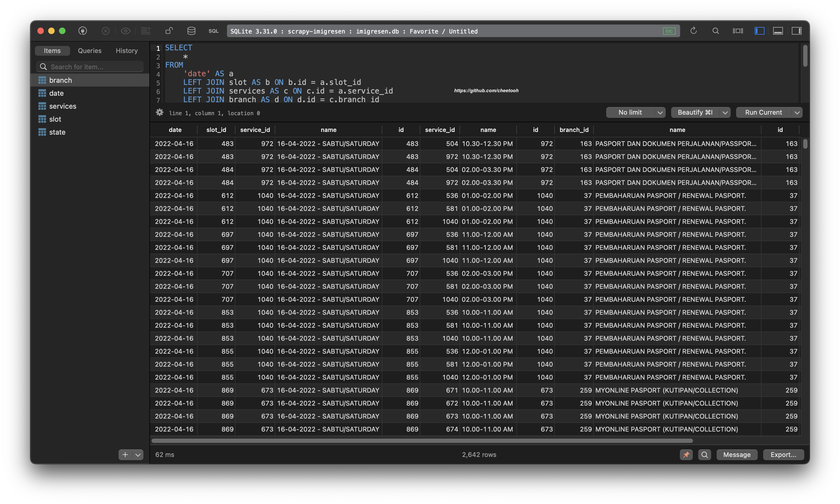Select the state table
The width and height of the screenshot is (840, 504).
tap(90, 132)
